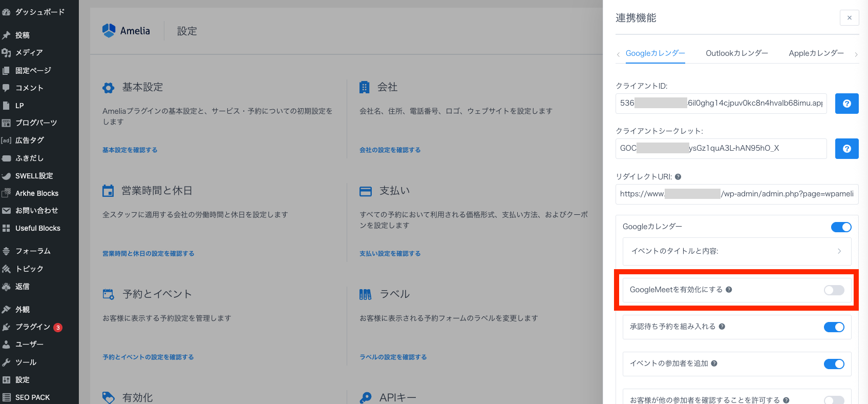Click the Amelia logo icon
The width and height of the screenshot is (868, 404).
(x=109, y=31)
